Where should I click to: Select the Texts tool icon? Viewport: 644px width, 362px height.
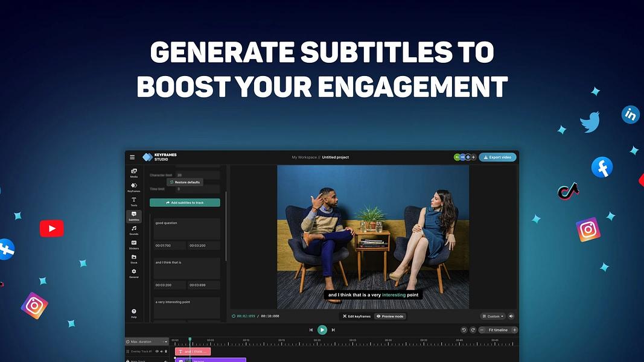(134, 202)
